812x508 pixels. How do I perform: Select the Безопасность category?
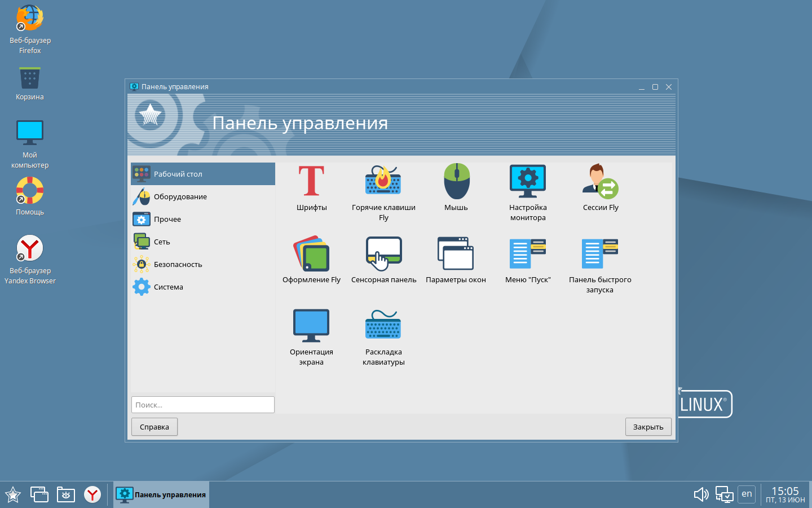tap(203, 264)
